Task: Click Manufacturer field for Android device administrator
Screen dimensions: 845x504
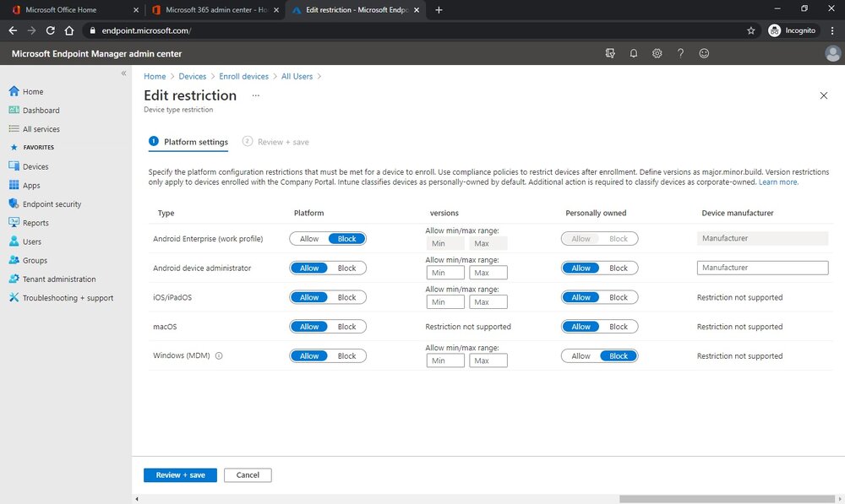Action: point(762,268)
